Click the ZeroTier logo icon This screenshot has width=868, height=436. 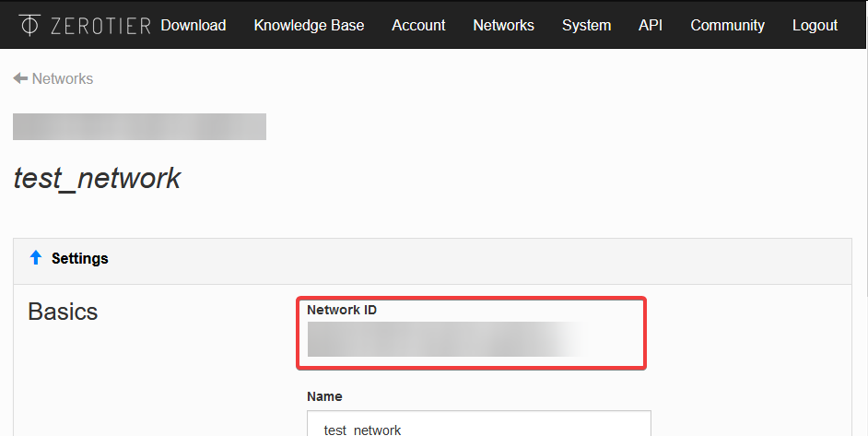coord(29,25)
